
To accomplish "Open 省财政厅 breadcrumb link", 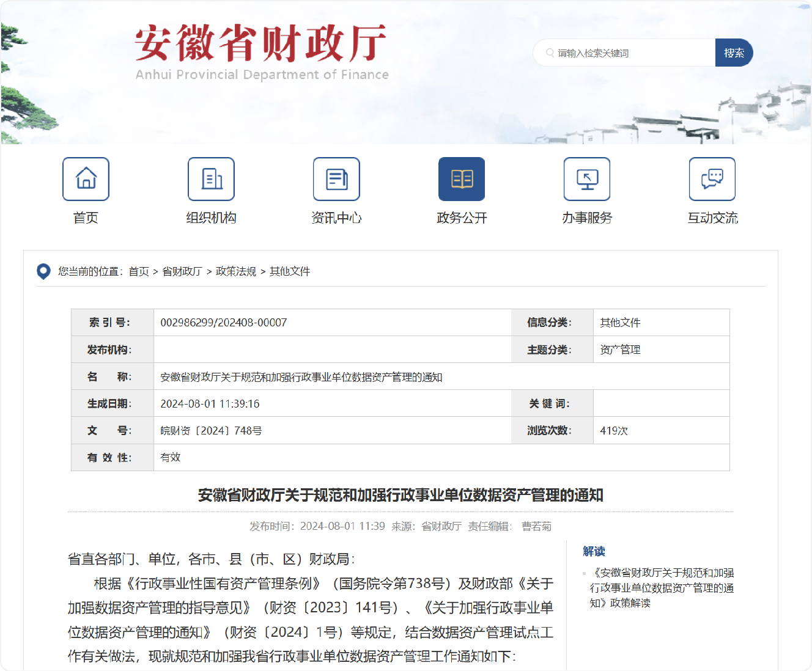I will (x=182, y=271).
